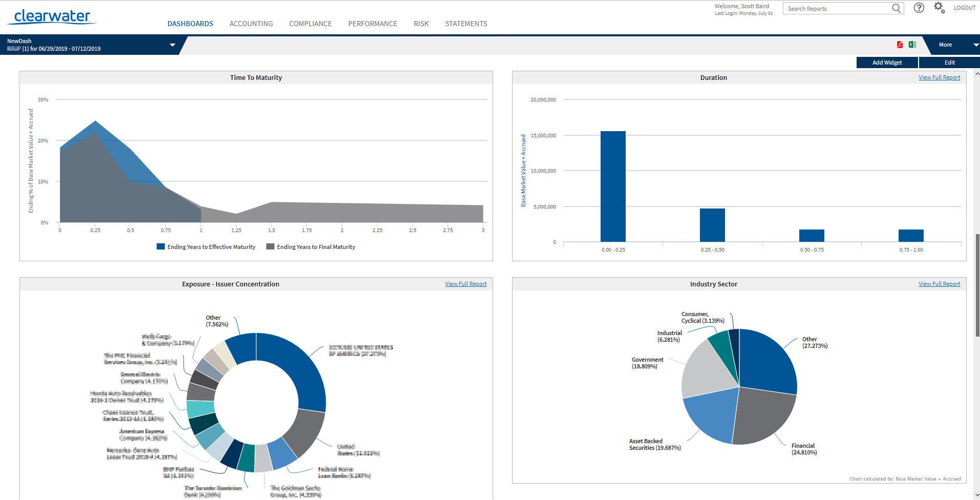Click the scrollbar up arrow
The image size is (980, 500).
pyautogui.click(x=977, y=74)
